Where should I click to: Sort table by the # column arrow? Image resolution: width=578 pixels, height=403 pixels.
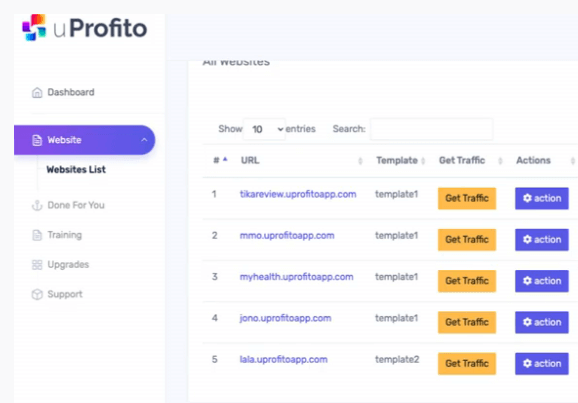pyautogui.click(x=225, y=160)
